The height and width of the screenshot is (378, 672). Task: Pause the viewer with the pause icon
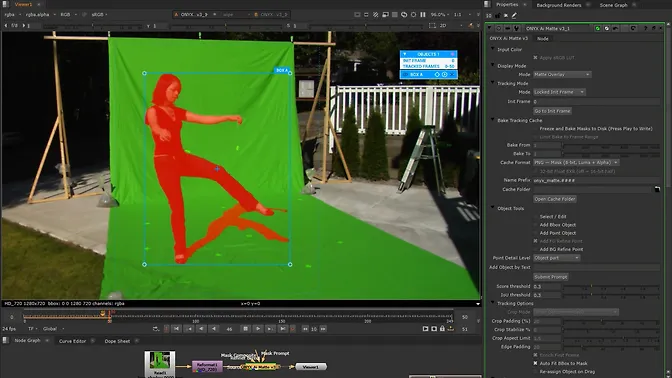click(423, 15)
